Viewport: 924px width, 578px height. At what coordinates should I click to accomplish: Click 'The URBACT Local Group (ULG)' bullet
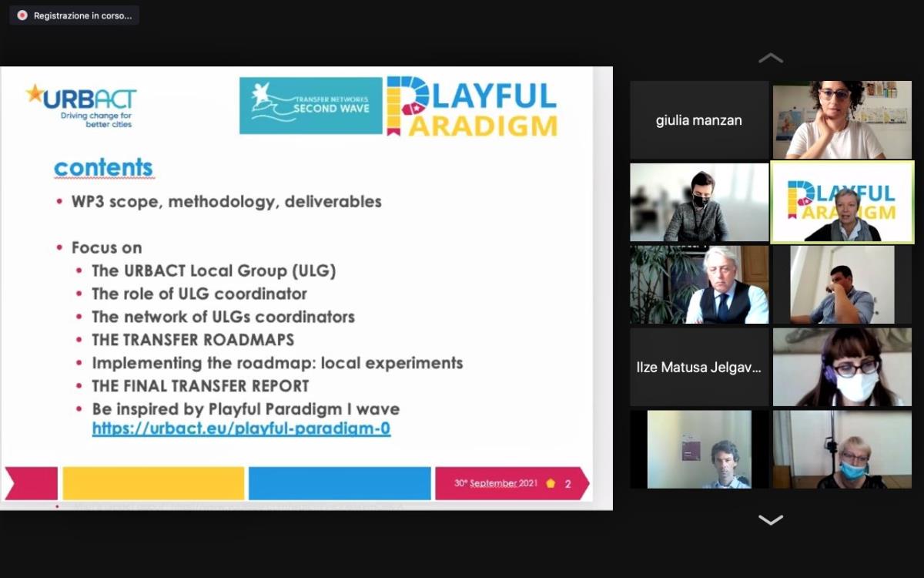(x=214, y=271)
